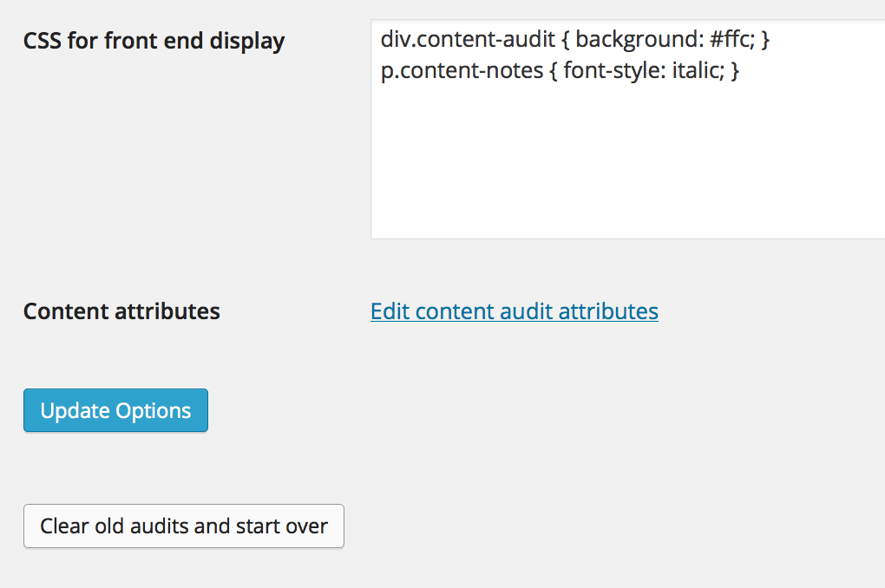Click the font-style property in the CSS
The width and height of the screenshot is (885, 588).
tap(614, 70)
